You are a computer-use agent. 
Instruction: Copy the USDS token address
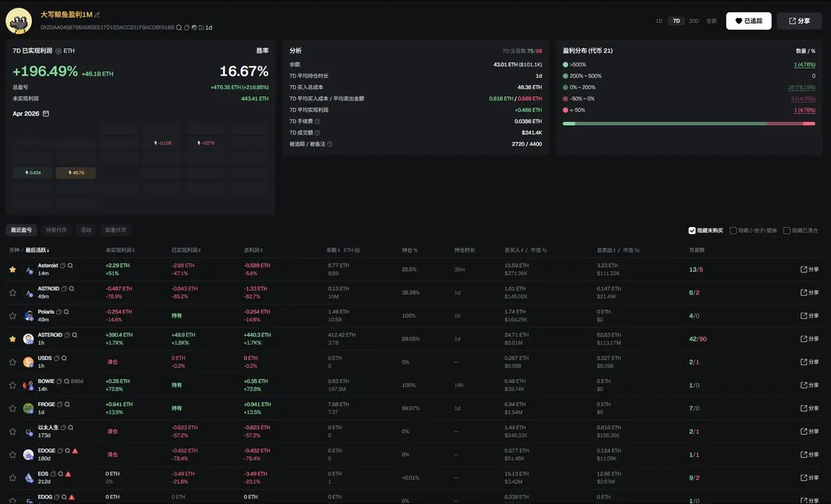(57, 358)
